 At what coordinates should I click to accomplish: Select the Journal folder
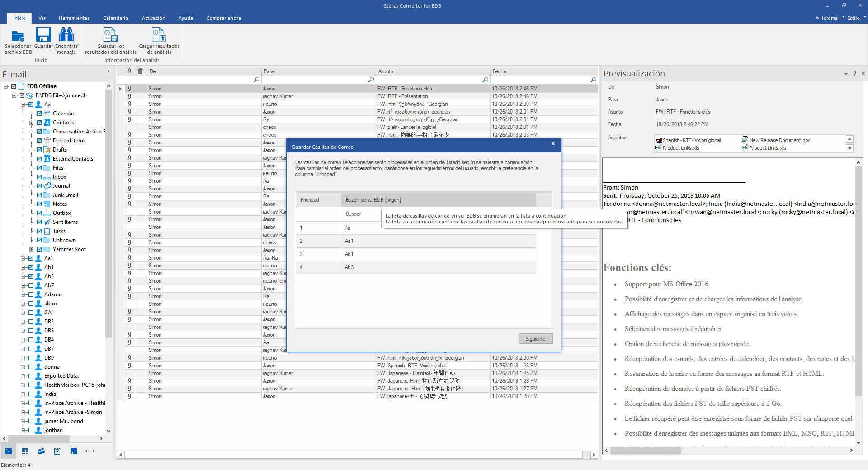point(61,186)
